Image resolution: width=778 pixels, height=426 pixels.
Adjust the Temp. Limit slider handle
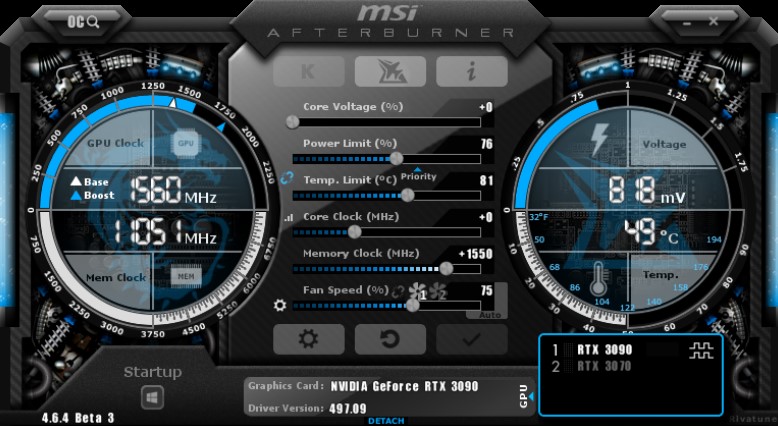click(x=407, y=195)
